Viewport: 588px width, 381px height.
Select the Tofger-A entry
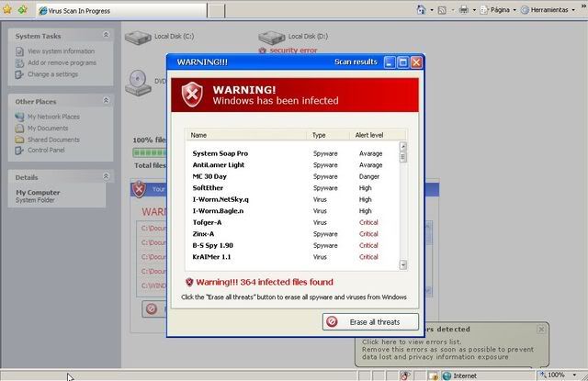pyautogui.click(x=292, y=222)
